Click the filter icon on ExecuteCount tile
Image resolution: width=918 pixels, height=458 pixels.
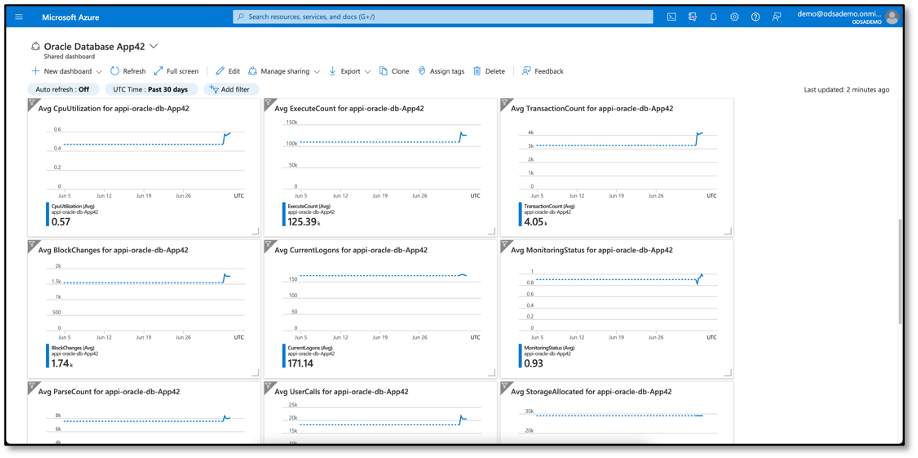(268, 102)
